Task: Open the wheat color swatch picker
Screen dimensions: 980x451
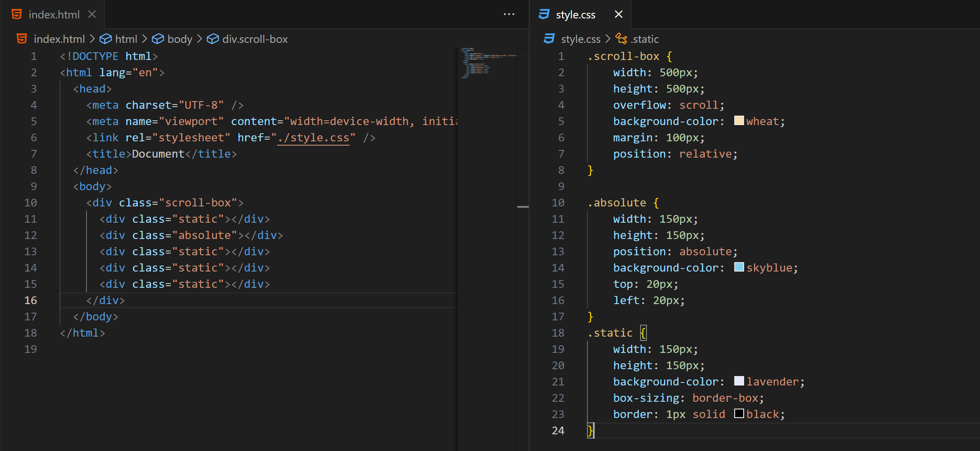Action: (x=739, y=120)
